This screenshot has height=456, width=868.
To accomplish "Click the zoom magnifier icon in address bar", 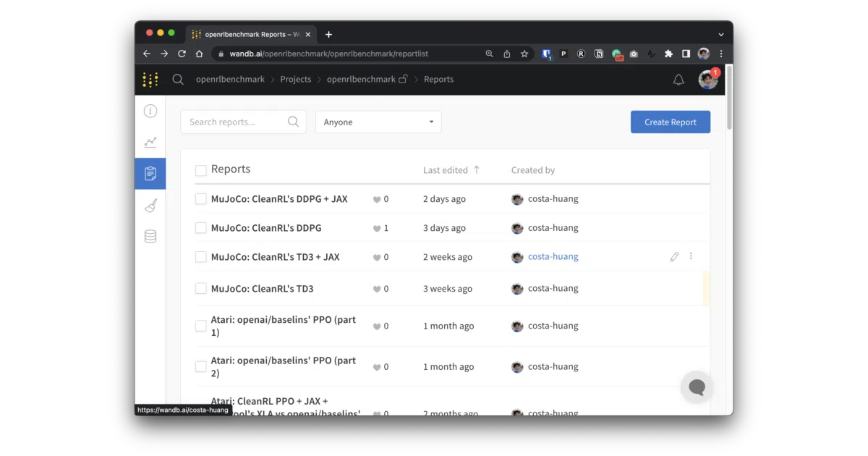I will point(490,54).
